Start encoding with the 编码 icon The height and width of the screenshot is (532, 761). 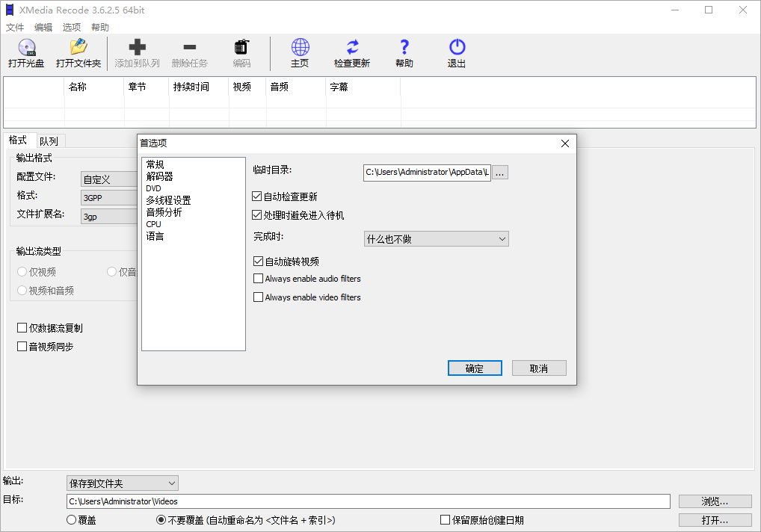click(240, 52)
